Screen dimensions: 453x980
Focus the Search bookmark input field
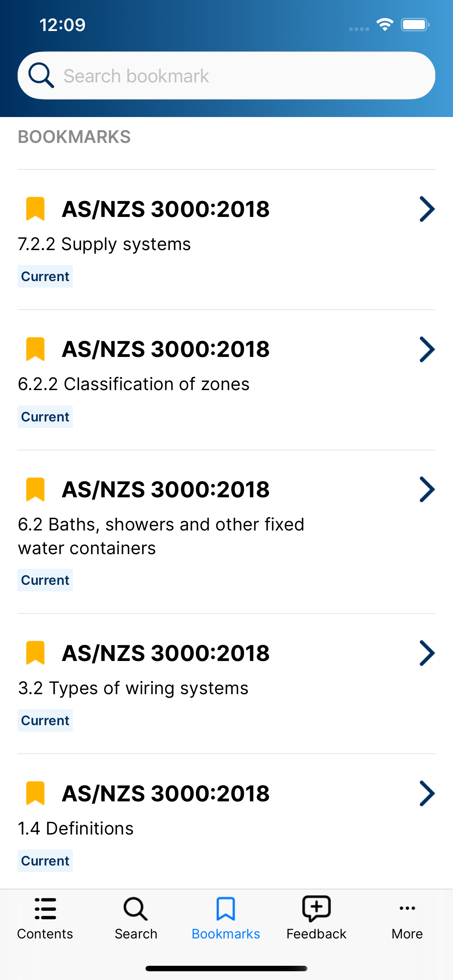(226, 75)
